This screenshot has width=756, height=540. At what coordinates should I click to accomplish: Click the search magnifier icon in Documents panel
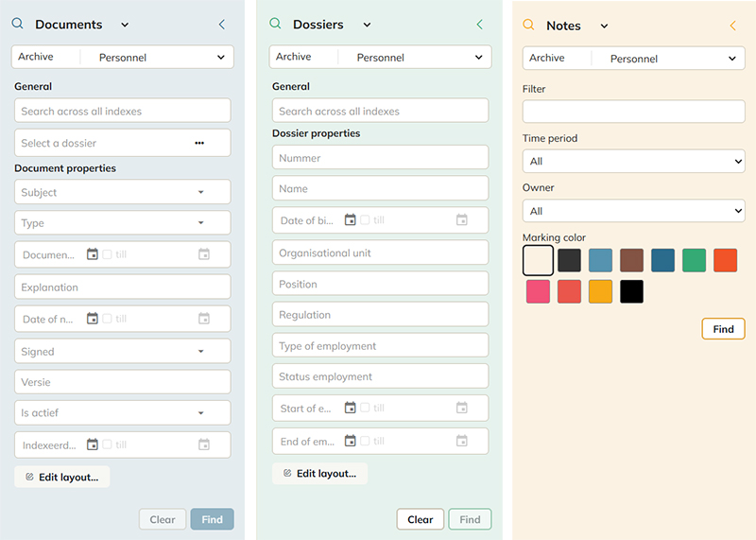(x=17, y=23)
